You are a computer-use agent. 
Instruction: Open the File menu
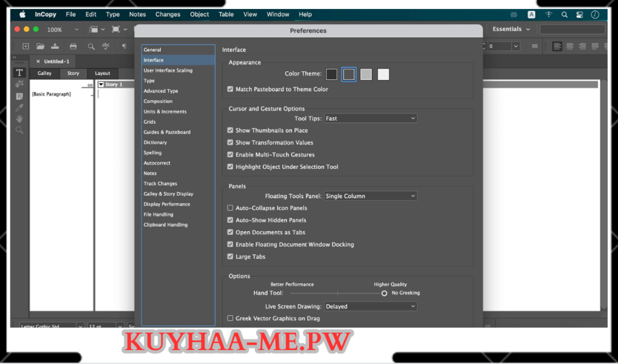click(x=71, y=14)
